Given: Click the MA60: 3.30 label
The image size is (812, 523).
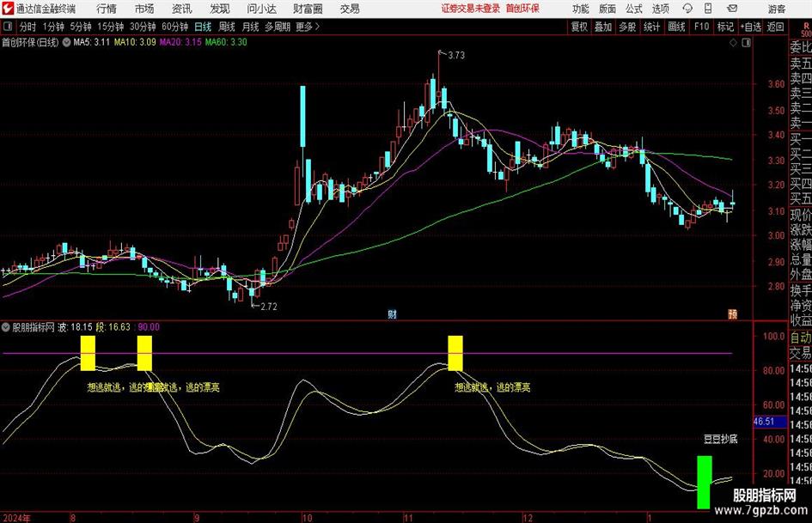Looking at the screenshot, I should click(226, 42).
